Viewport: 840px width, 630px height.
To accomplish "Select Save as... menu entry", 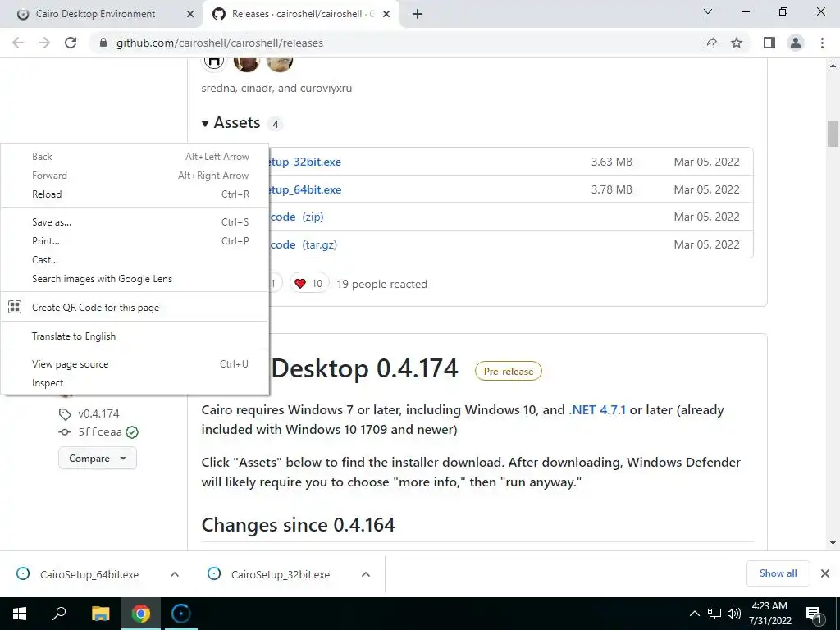I will [x=135, y=221].
